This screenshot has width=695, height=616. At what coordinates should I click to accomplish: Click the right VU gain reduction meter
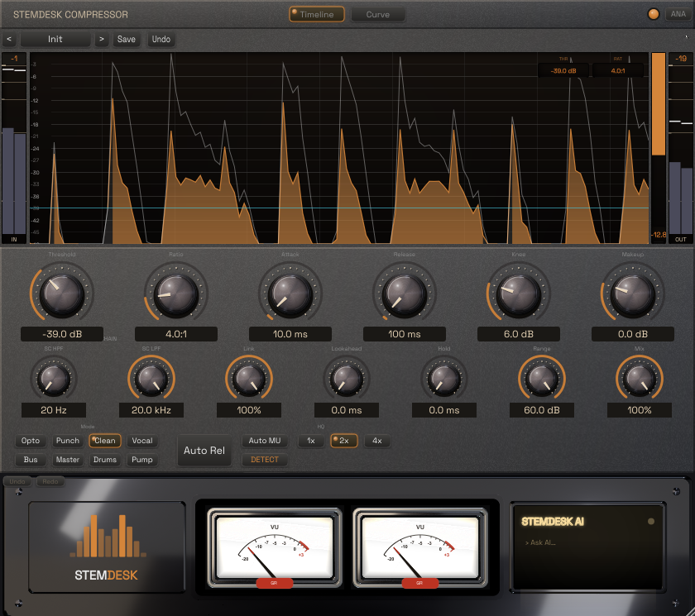point(419,548)
